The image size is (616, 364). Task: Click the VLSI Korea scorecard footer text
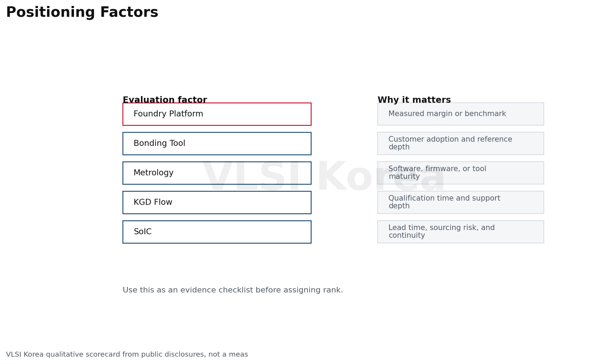point(127,355)
